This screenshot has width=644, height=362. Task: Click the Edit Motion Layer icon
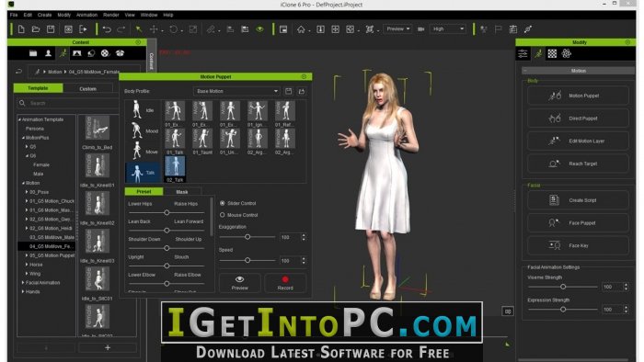coord(554,141)
